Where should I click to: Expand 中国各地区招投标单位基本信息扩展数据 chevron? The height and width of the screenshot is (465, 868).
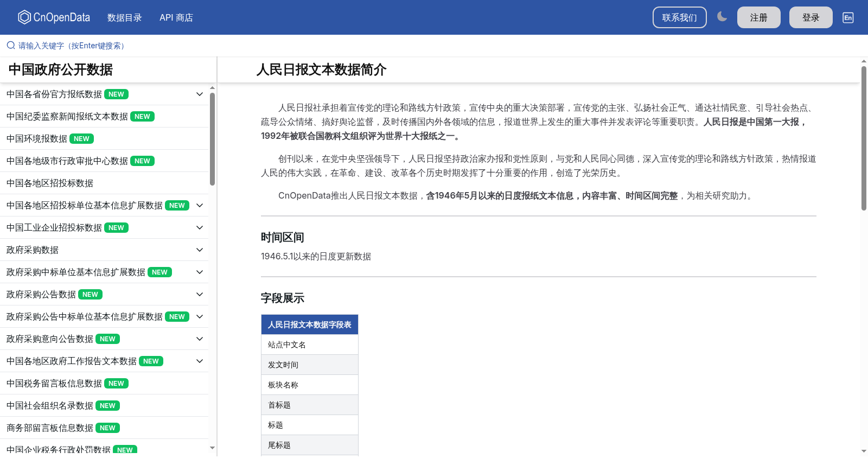pyautogui.click(x=200, y=206)
